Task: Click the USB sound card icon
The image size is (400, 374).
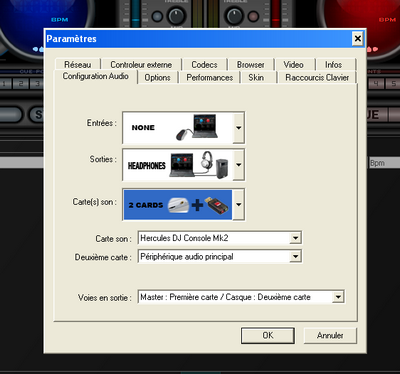Action: pos(217,205)
